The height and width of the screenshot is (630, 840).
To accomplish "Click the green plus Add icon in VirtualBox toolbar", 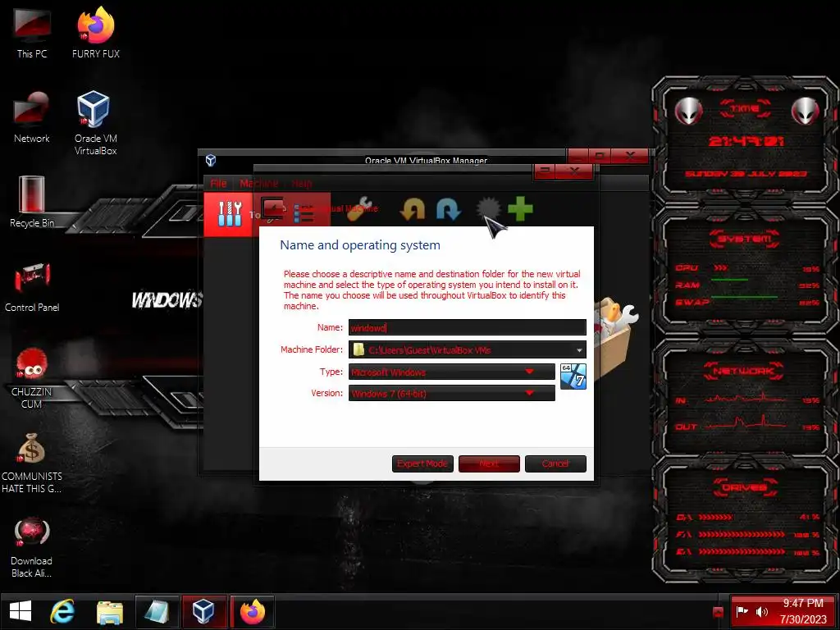I will [x=520, y=208].
